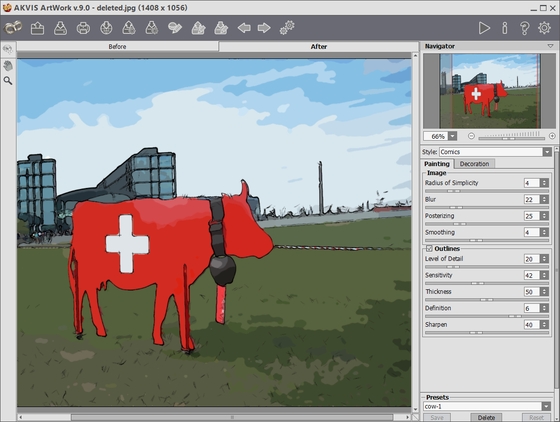The height and width of the screenshot is (422, 560).
Task: Click the Posterizing slider track
Action: pos(487,224)
